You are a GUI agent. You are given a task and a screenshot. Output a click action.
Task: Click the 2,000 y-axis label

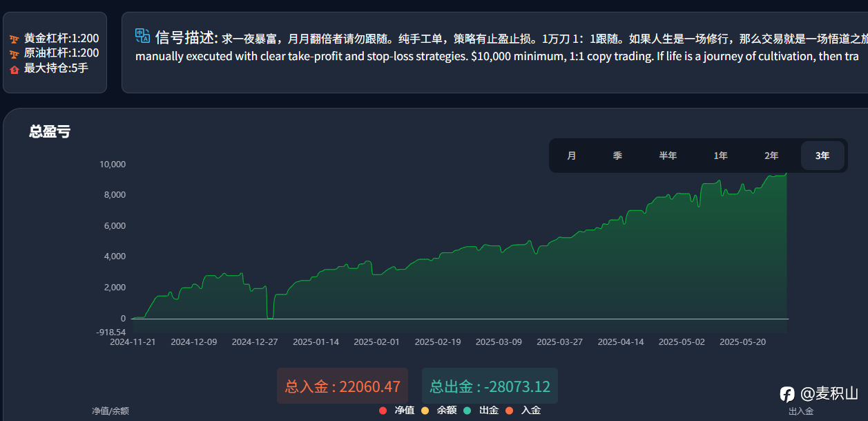click(x=115, y=288)
